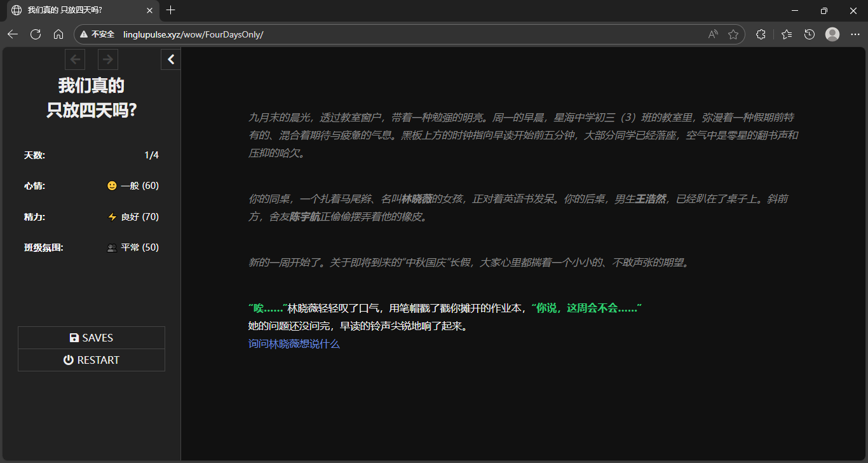The height and width of the screenshot is (463, 868).
Task: Restart the game with RESTART button
Action: [92, 360]
